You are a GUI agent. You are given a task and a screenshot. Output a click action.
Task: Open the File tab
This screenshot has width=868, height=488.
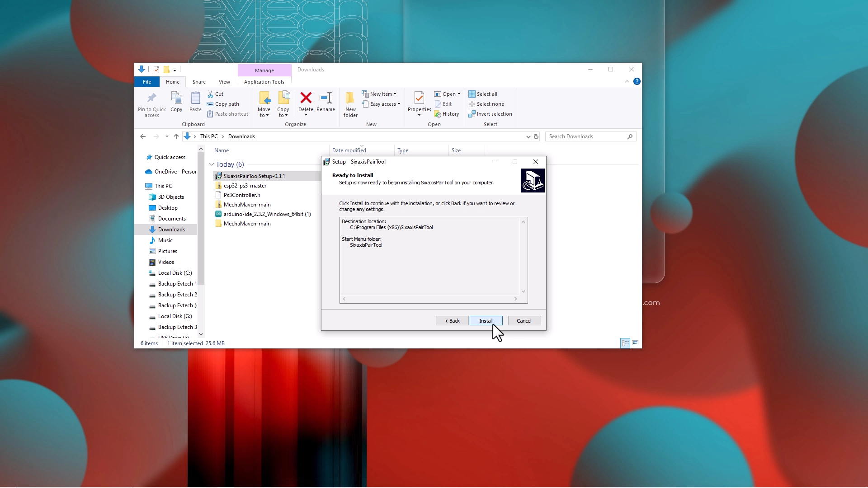coord(147,82)
